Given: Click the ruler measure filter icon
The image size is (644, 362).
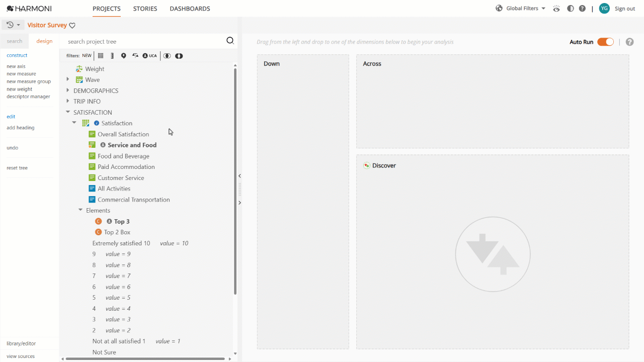Looking at the screenshot, I should (x=112, y=56).
